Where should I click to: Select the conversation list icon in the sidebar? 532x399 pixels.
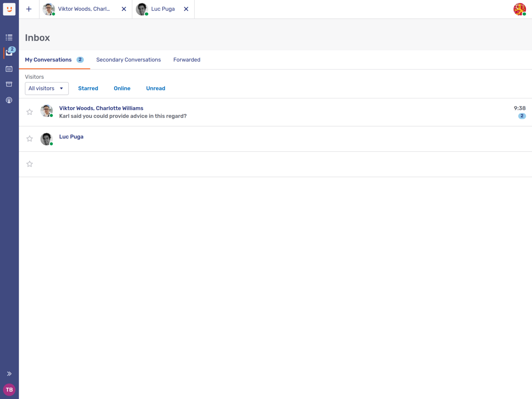(9, 37)
